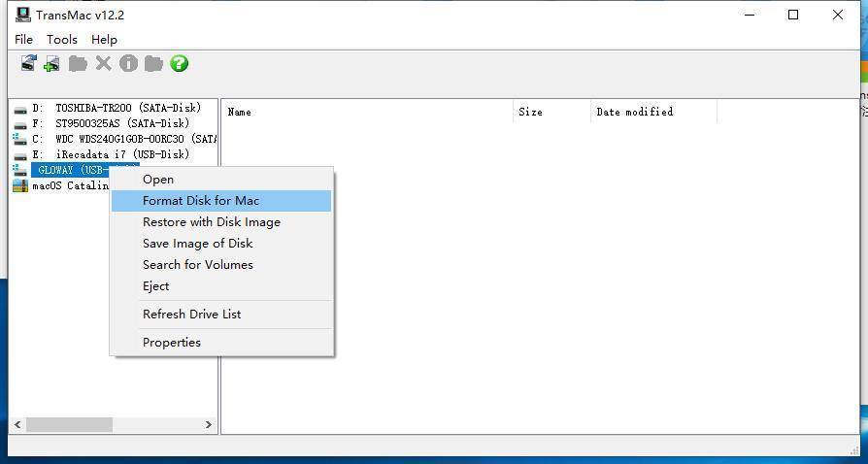Open the Tools menu
This screenshot has width=868, height=464.
tap(61, 39)
